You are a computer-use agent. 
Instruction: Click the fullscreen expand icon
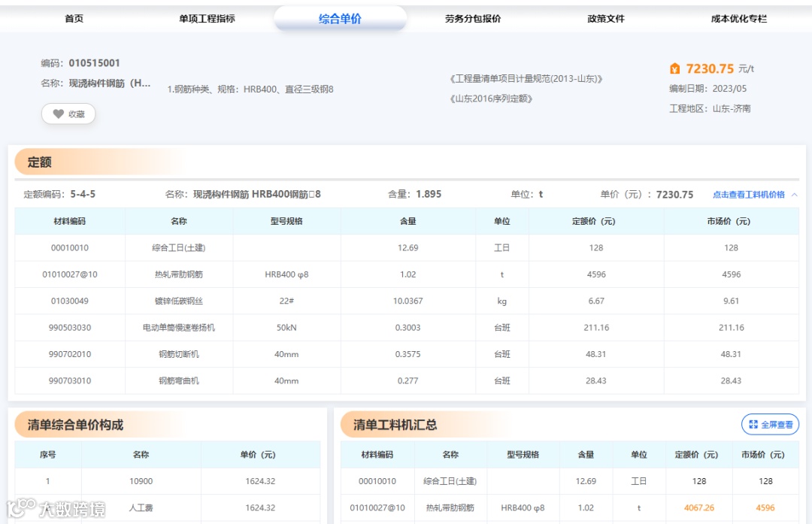click(x=753, y=425)
